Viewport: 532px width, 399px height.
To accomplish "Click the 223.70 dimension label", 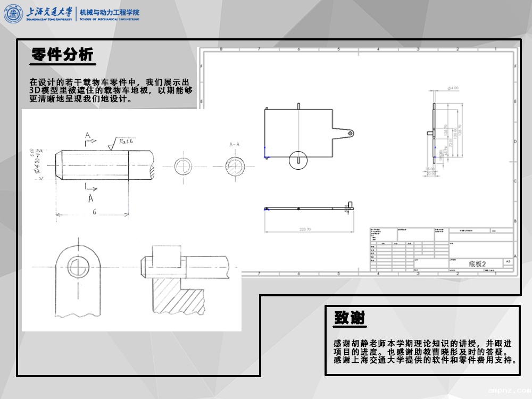I will (306, 229).
